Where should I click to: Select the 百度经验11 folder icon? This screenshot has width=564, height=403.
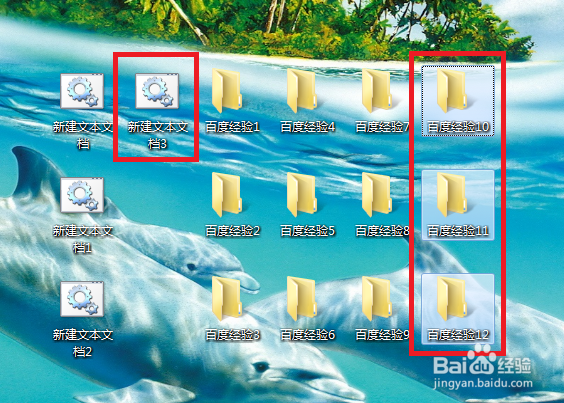pos(453,195)
